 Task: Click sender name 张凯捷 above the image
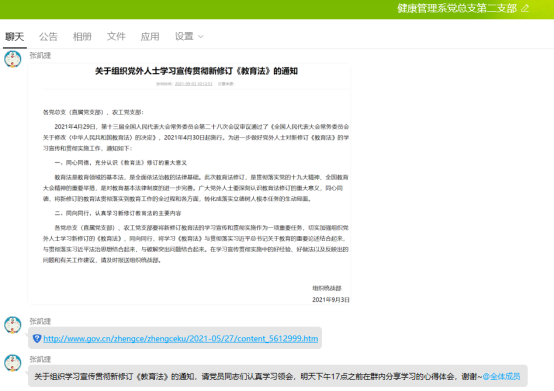coord(40,55)
